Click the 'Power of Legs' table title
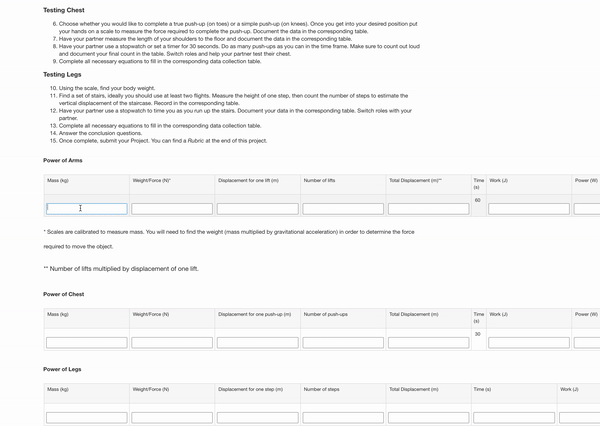Screen dimensions: 600x426 62,369
